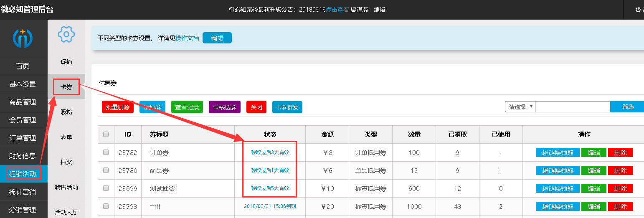Click status 领取过后1天有效
This screenshot has width=644, height=218.
point(270,170)
